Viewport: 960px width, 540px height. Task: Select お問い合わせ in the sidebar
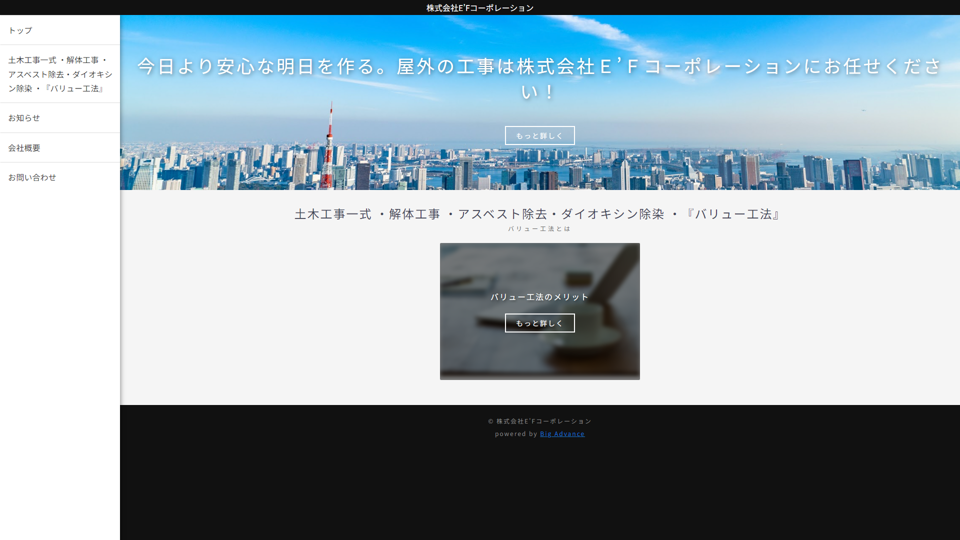tap(32, 177)
